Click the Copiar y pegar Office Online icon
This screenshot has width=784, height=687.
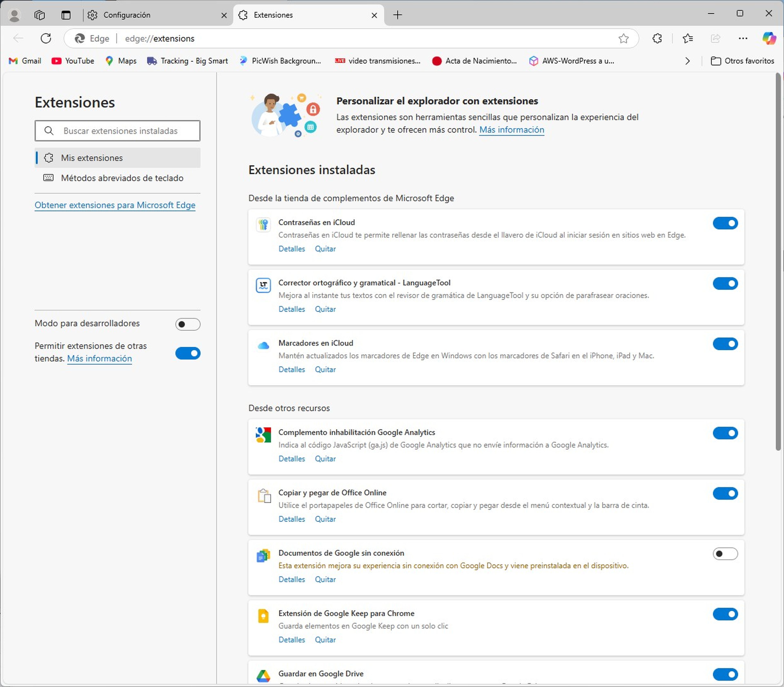point(264,495)
